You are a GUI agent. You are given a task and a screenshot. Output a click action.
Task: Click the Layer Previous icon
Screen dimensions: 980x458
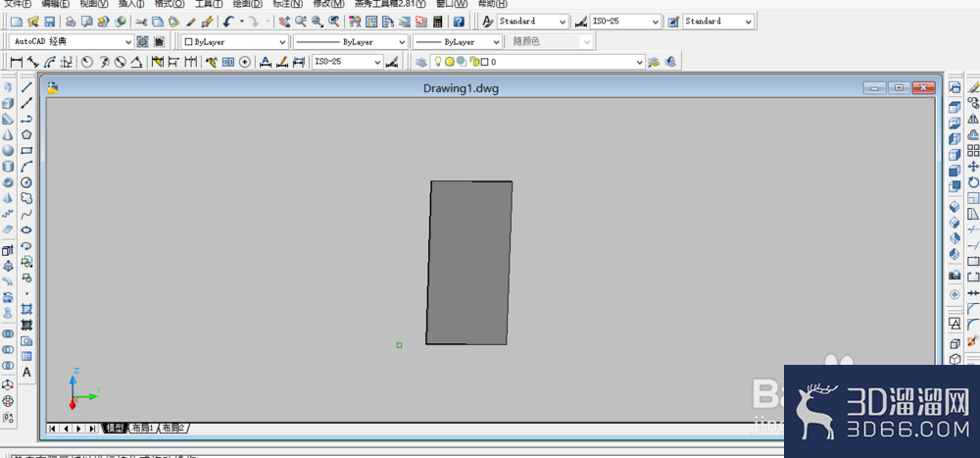(x=670, y=62)
